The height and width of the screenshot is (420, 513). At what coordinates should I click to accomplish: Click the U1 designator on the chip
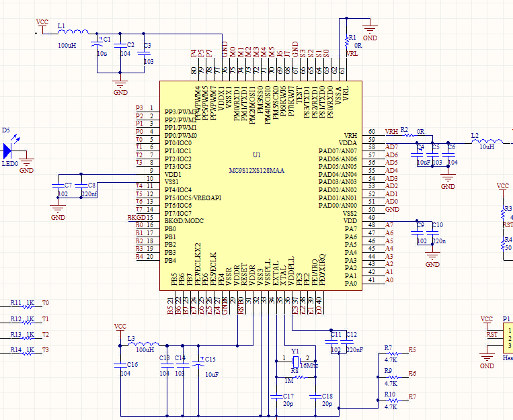[x=257, y=155]
